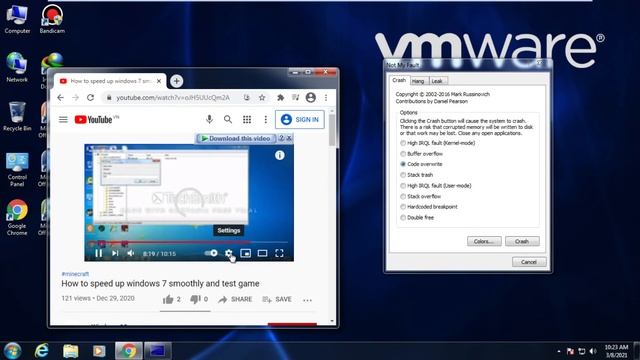Open the Chrome profile avatar
The image size is (640, 360).
[x=311, y=97]
